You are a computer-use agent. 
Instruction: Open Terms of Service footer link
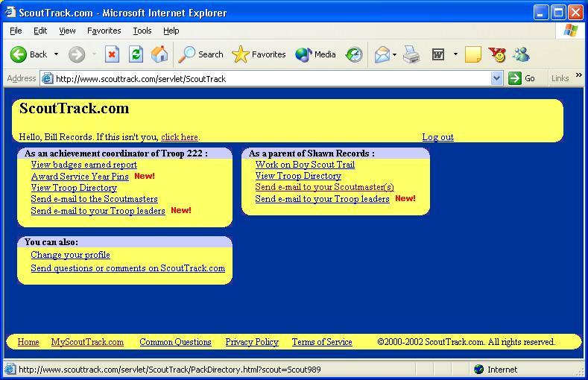pyautogui.click(x=322, y=342)
